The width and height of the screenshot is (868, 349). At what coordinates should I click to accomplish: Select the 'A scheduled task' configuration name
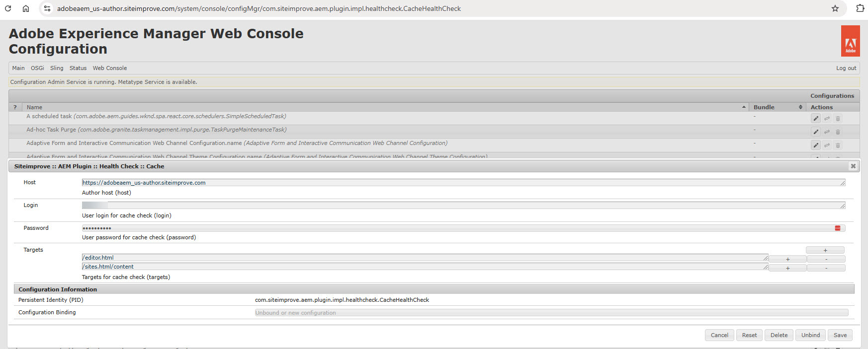click(156, 116)
